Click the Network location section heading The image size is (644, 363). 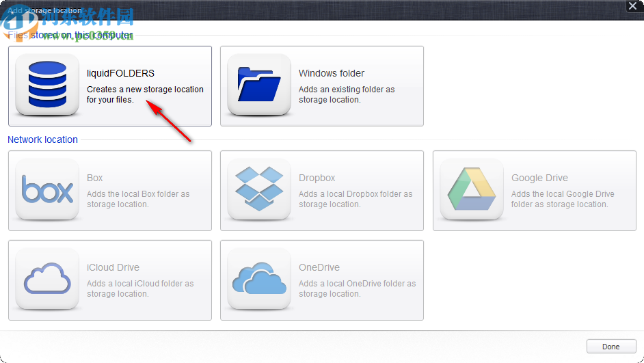click(42, 139)
